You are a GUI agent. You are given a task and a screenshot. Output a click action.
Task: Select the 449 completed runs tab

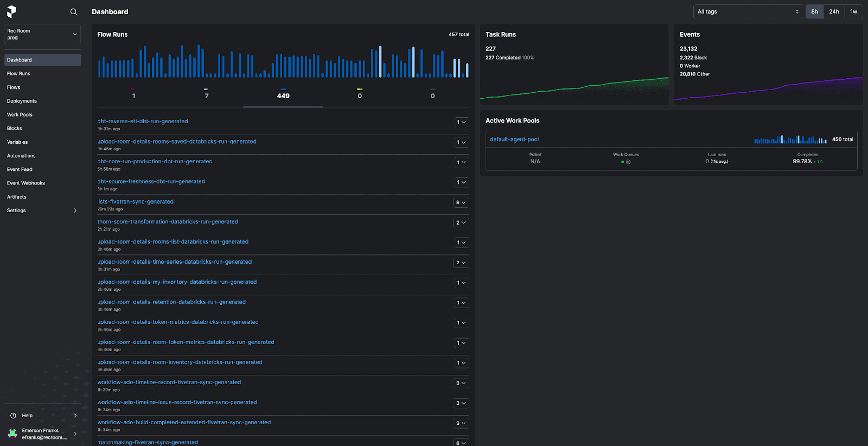coord(283,95)
